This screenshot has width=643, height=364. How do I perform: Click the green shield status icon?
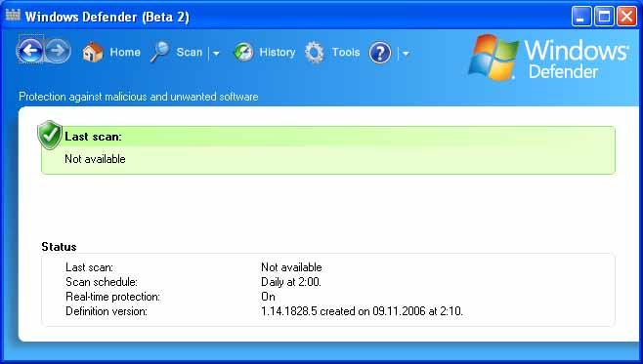(x=50, y=135)
